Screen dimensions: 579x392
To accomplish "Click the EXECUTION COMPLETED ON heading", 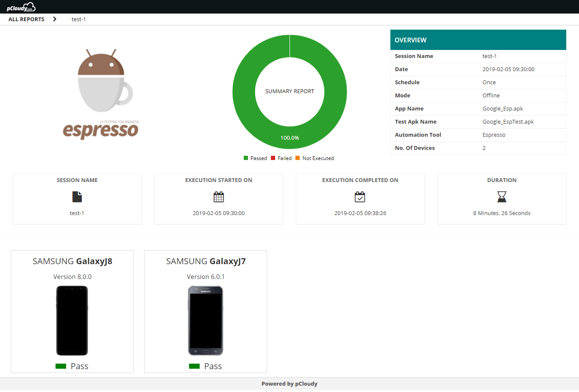I will click(360, 180).
